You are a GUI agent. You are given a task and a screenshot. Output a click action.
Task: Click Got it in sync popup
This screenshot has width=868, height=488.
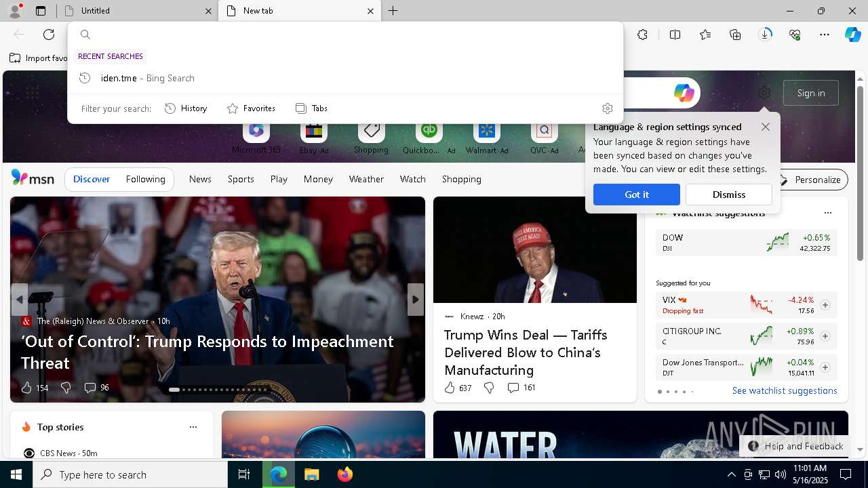coord(637,195)
